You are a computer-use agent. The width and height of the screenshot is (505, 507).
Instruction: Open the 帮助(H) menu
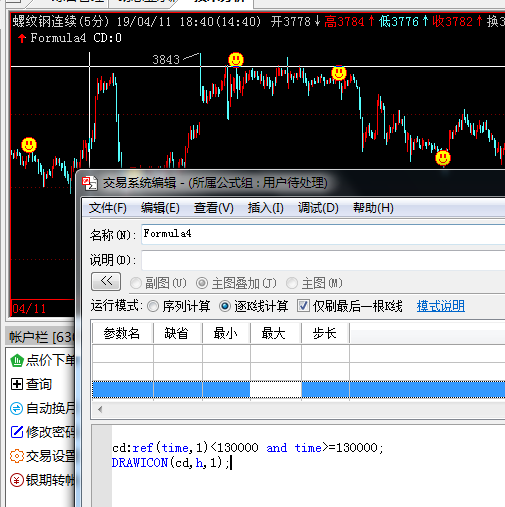point(373,208)
